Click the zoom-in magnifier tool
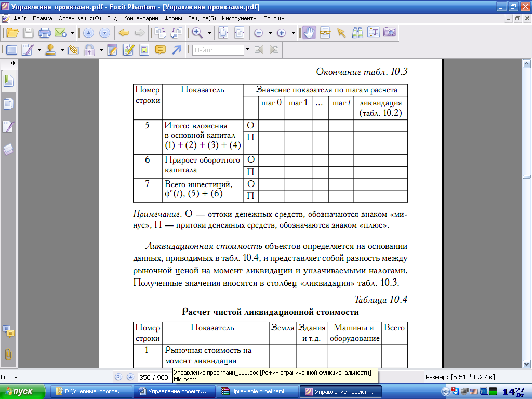Screen dimensions: 532x399 [197, 33]
